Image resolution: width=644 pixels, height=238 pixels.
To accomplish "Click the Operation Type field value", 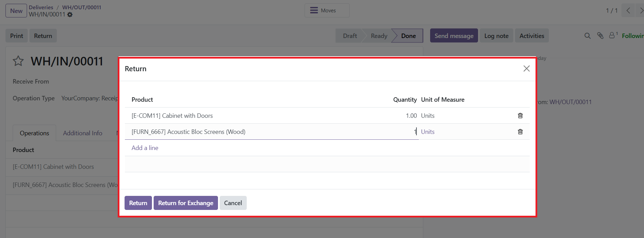I will point(90,98).
